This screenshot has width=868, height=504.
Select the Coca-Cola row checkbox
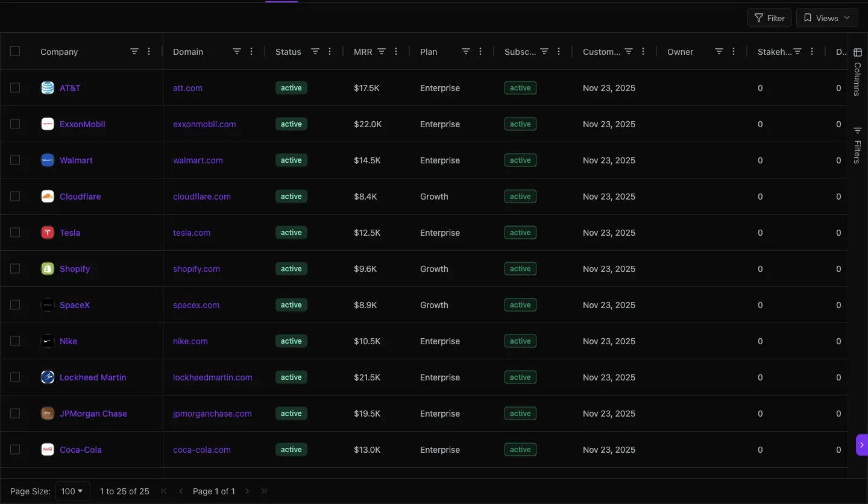[15, 450]
